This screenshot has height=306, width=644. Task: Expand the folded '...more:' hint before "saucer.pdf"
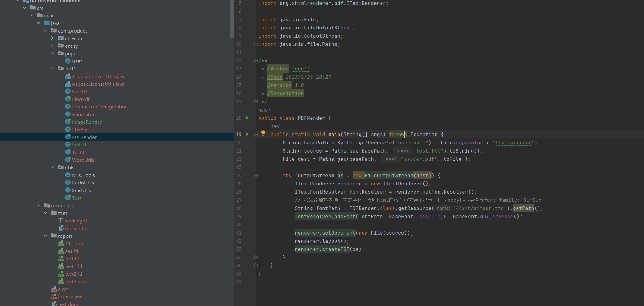coord(390,159)
